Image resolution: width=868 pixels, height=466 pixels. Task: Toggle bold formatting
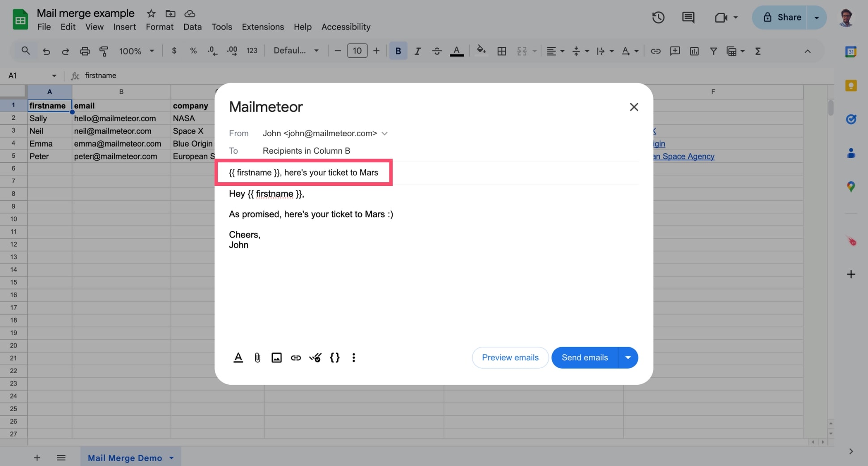tap(398, 51)
